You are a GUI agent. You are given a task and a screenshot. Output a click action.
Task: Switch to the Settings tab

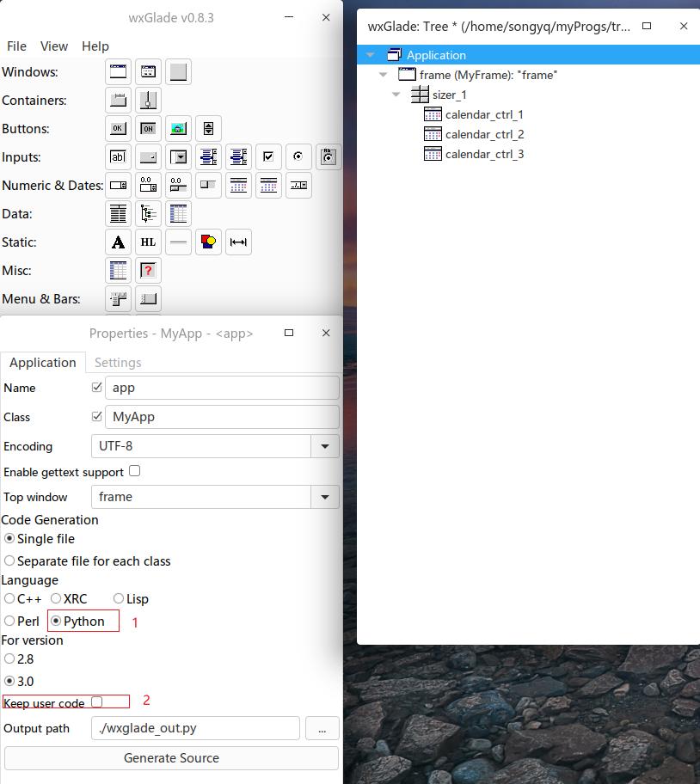pyautogui.click(x=118, y=363)
